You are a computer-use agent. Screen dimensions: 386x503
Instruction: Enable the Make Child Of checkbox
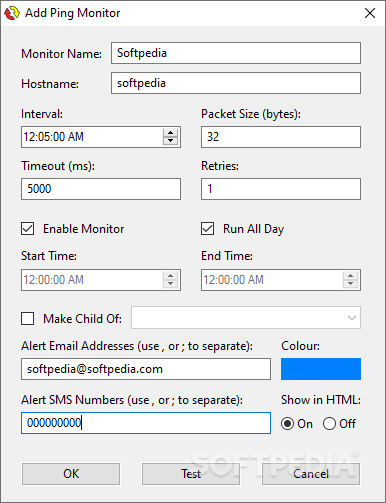coord(27,318)
